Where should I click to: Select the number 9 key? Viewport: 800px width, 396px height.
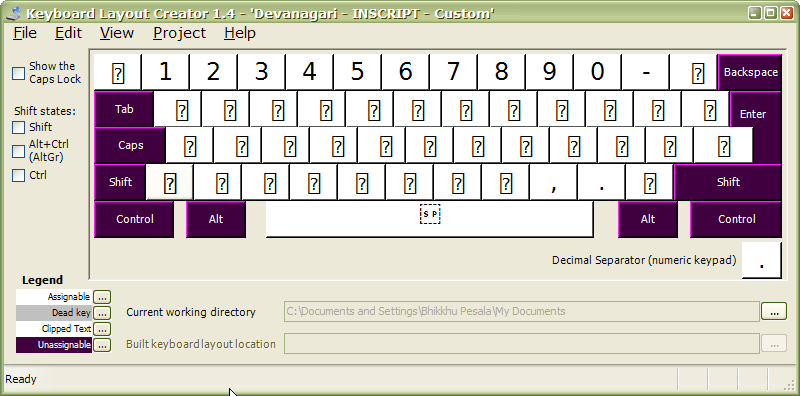click(549, 72)
